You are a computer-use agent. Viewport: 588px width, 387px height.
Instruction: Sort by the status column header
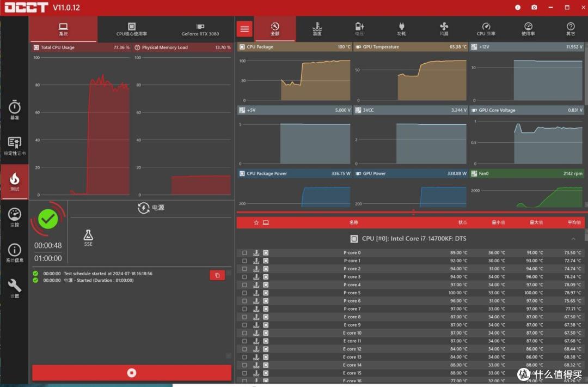463,222
